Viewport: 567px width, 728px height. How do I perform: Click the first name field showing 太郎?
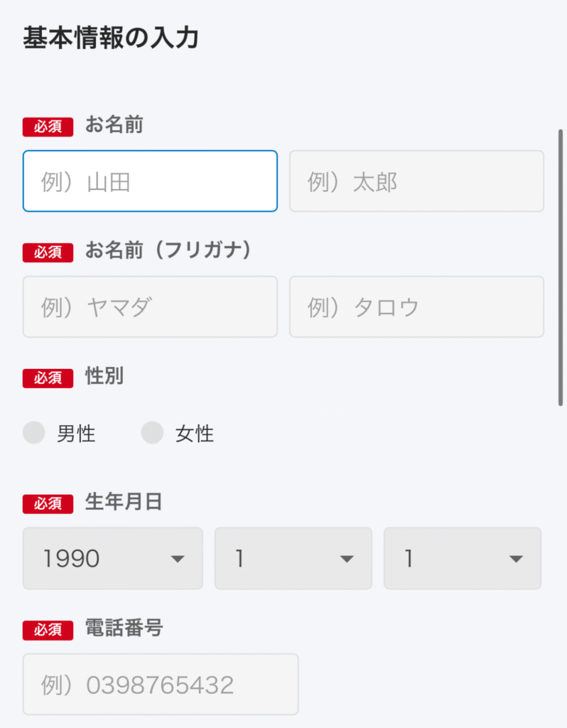pos(416,181)
